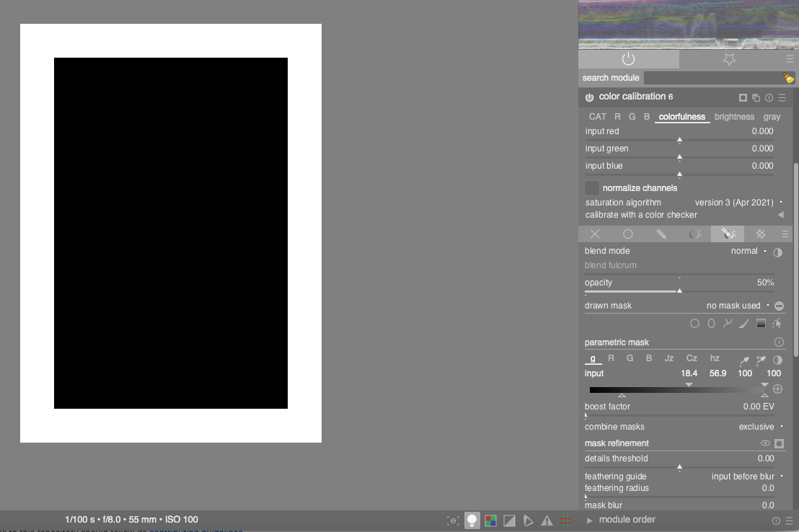This screenshot has width=799, height=532.
Task: Enable the normalize channels checkbox
Action: pos(592,188)
